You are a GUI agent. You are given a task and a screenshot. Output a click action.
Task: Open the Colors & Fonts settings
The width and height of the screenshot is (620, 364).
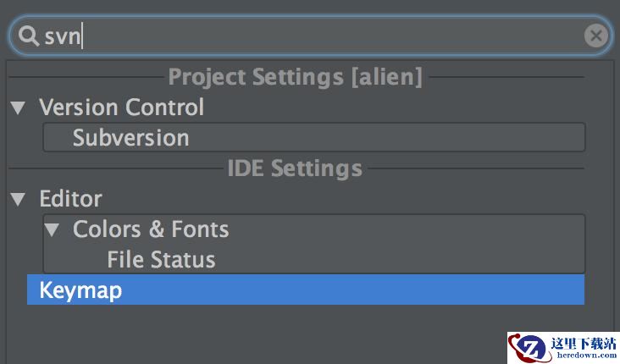click(x=151, y=229)
